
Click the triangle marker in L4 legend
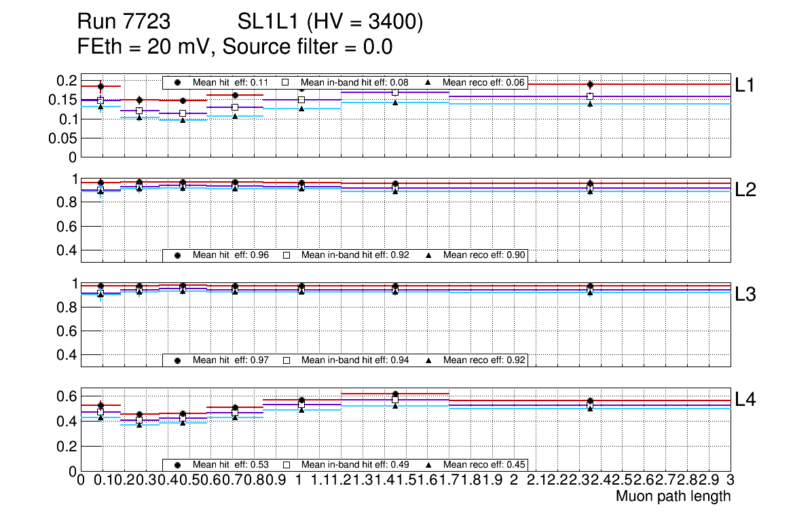(x=428, y=465)
